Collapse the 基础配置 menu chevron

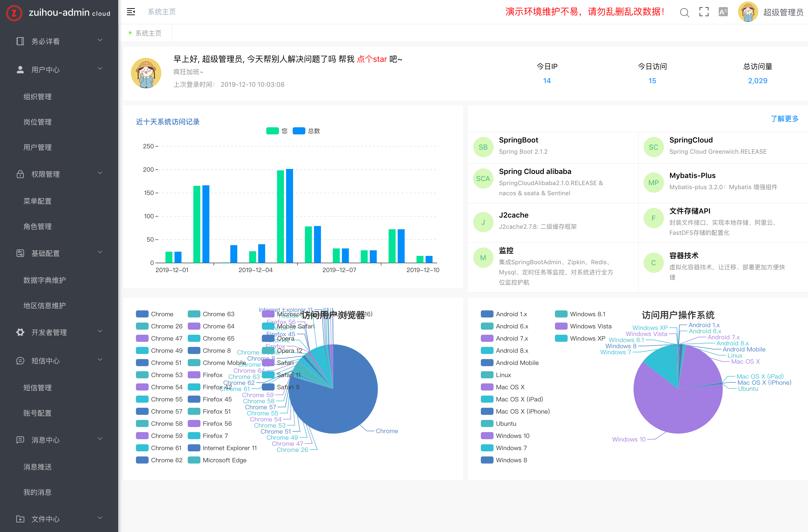pyautogui.click(x=100, y=252)
